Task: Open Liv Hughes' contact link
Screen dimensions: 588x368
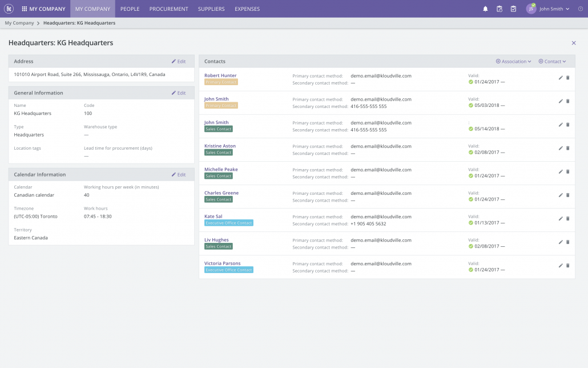Action: [216, 240]
